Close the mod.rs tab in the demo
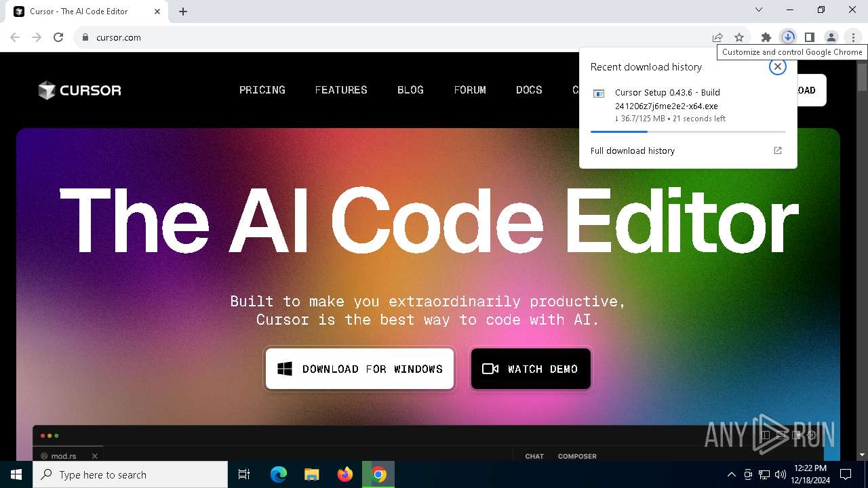The height and width of the screenshot is (488, 868). tap(95, 456)
